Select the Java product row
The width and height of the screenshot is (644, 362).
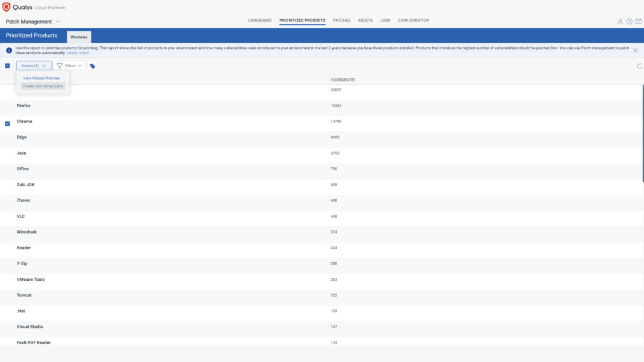[x=321, y=156]
